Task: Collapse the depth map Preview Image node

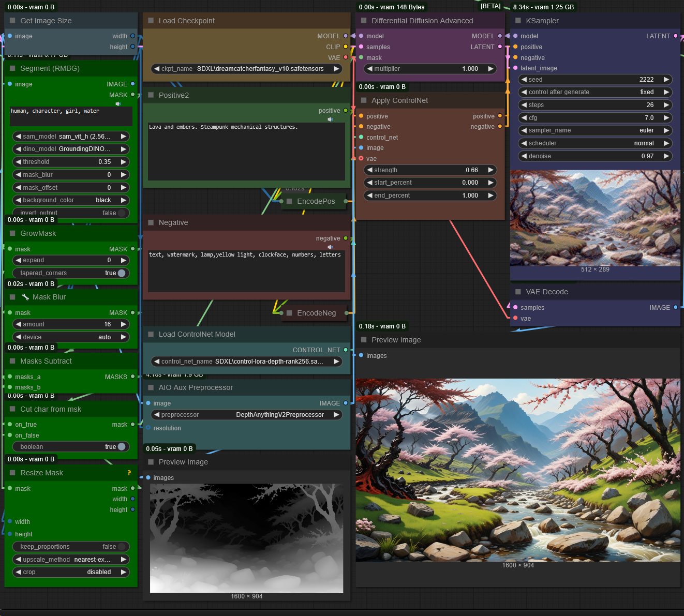Action: coord(151,462)
